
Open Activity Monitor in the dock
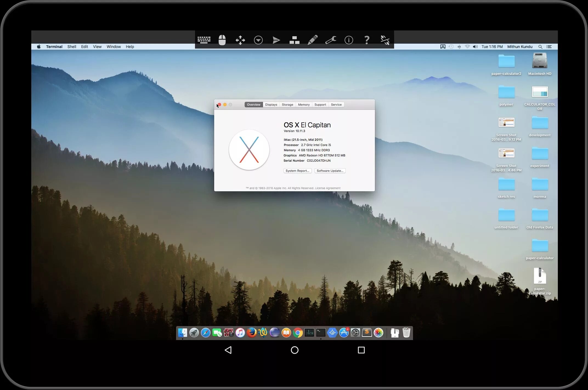309,333
